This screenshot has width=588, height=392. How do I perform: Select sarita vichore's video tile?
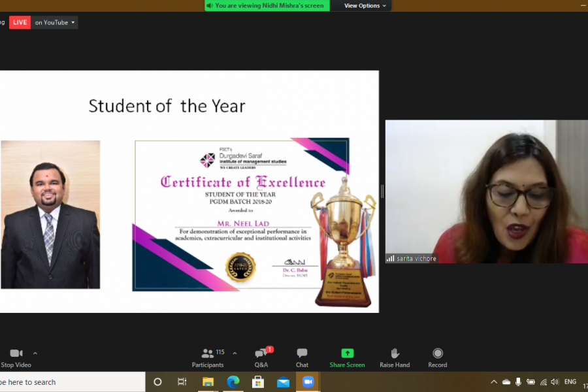click(x=486, y=191)
